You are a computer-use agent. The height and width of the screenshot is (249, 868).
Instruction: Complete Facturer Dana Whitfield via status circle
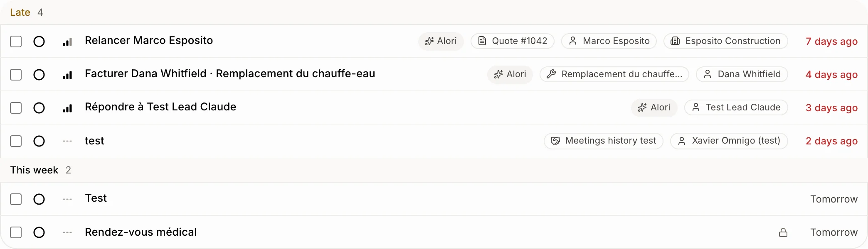39,75
